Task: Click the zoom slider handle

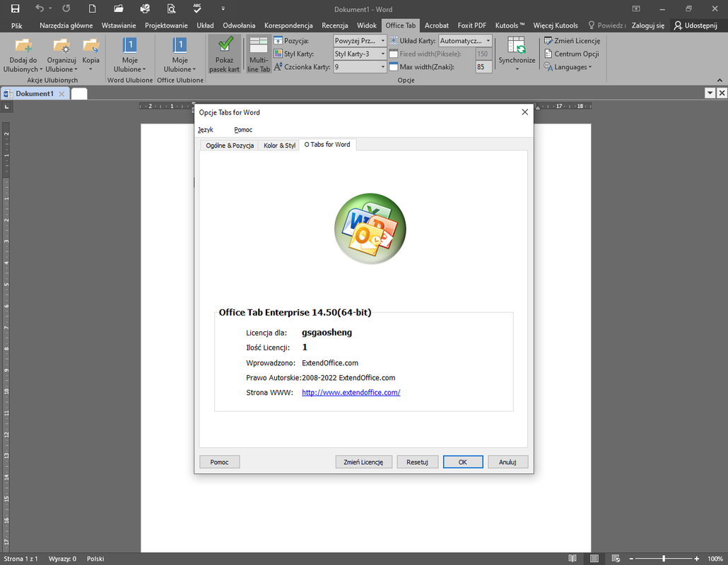Action: coord(664,559)
